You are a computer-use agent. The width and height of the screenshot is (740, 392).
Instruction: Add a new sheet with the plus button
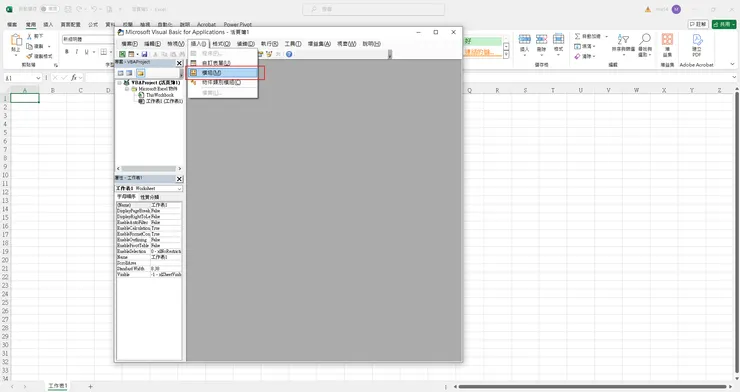pos(90,386)
